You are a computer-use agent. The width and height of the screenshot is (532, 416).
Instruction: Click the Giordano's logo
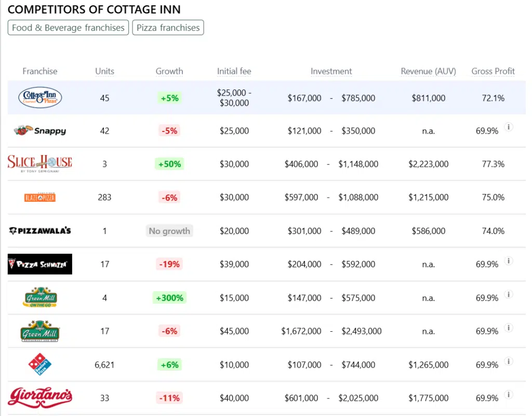(40, 398)
